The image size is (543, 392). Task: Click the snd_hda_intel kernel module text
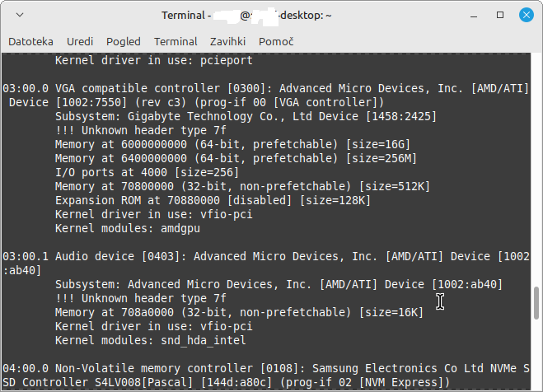pyautogui.click(x=204, y=340)
